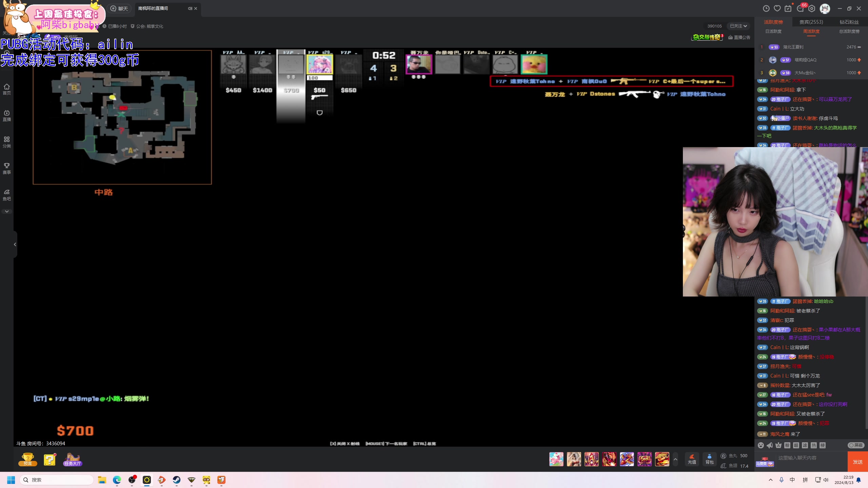Screen dimensions: 868x488
Task: Open the 杂交版传奇 banner
Action: point(707,37)
